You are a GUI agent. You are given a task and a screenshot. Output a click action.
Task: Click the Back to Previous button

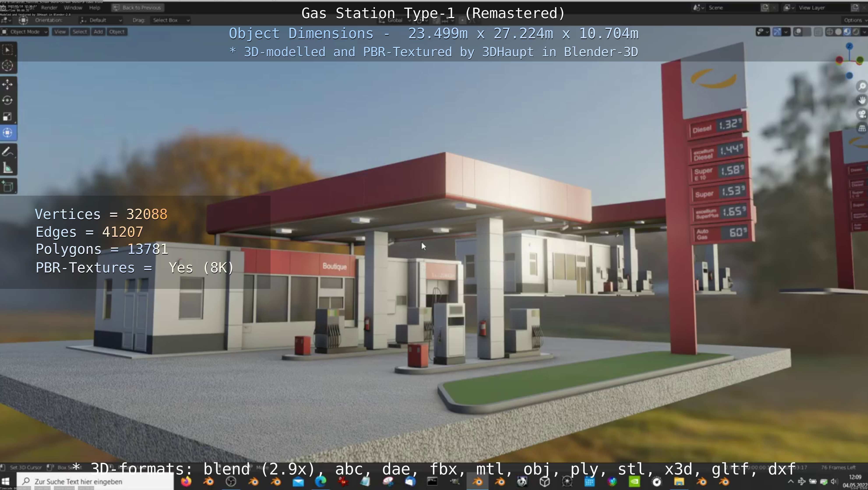137,7
